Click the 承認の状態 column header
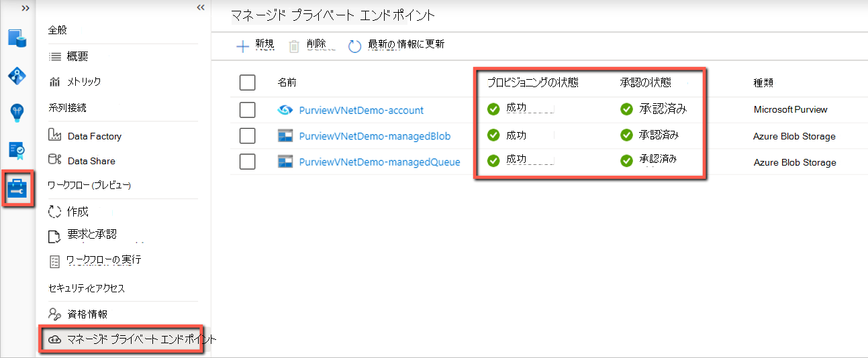Image resolution: width=868 pixels, height=358 pixels. click(x=645, y=82)
